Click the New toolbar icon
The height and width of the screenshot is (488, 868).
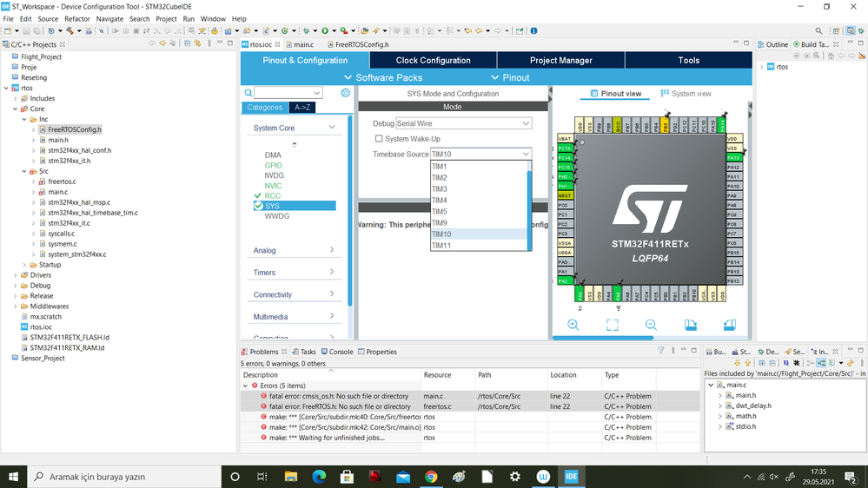click(x=8, y=31)
